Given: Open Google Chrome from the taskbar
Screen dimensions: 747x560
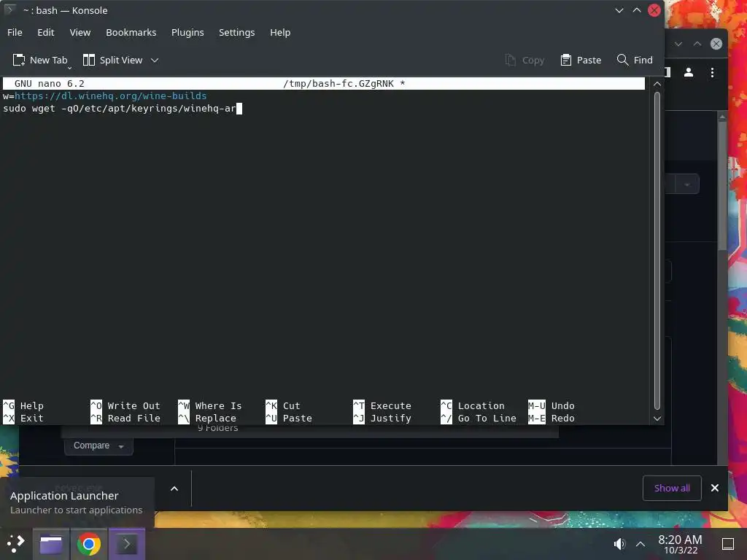Looking at the screenshot, I should tap(88, 544).
